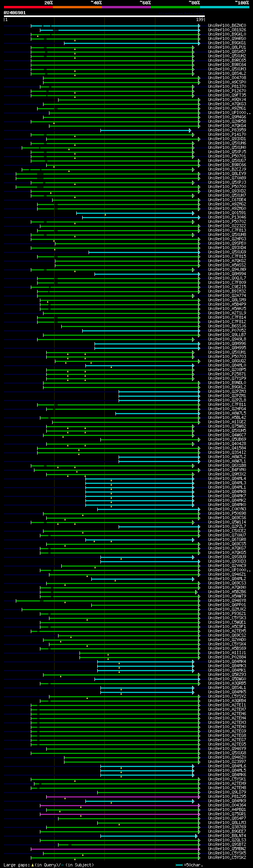This screenshot has height=868, width=253.
Task: Select label UniRef100_Q84MK8
Action: (x=227, y=492)
